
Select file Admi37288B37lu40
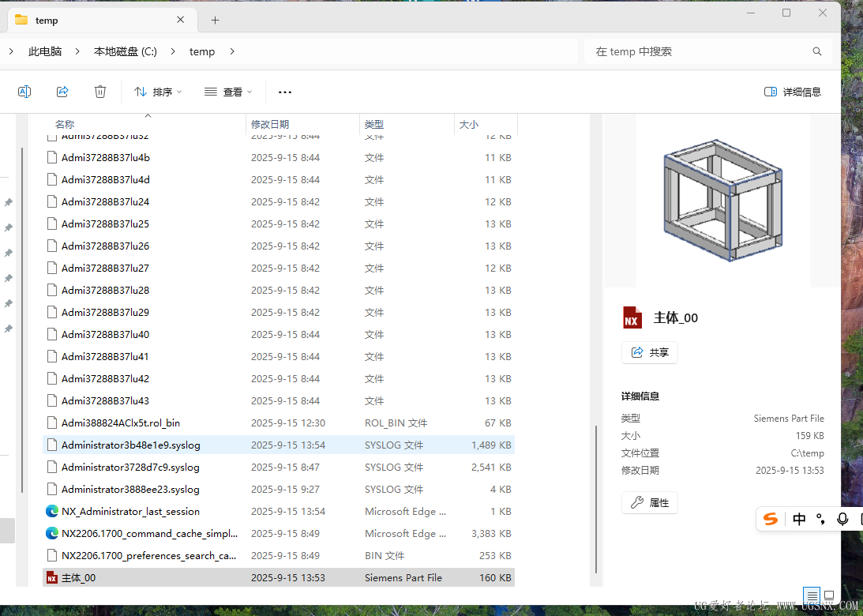tap(279, 334)
